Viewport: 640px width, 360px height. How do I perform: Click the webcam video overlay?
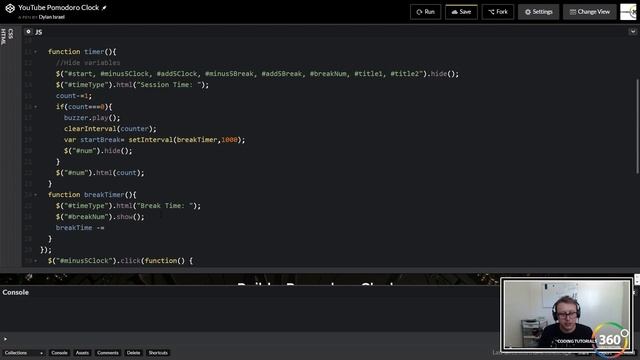click(x=567, y=314)
